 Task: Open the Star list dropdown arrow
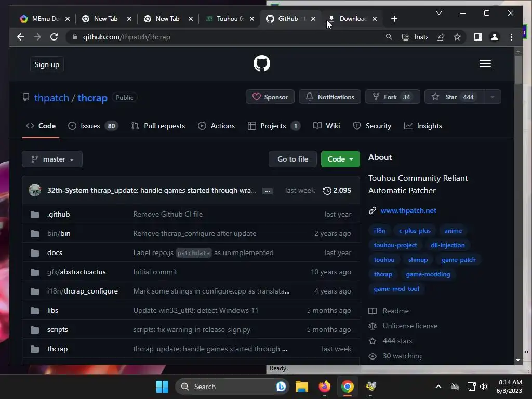[492, 97]
